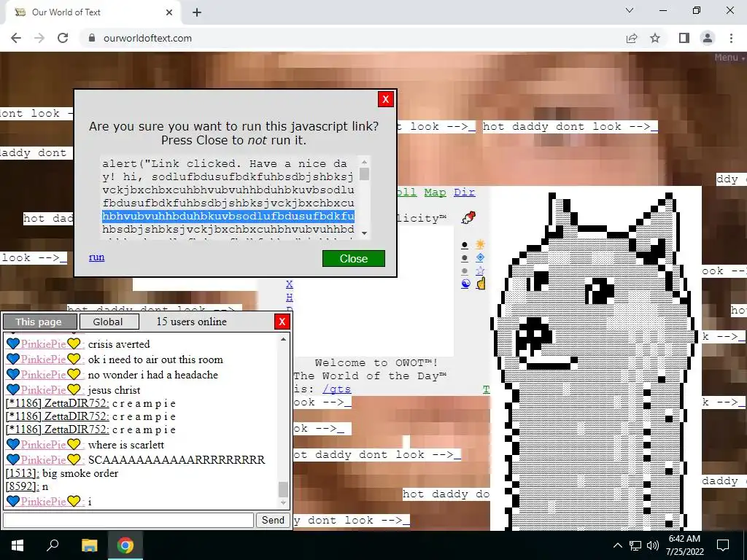Viewport: 747px width, 560px height.
Task: Open the Windows notification center
Action: (x=723, y=545)
